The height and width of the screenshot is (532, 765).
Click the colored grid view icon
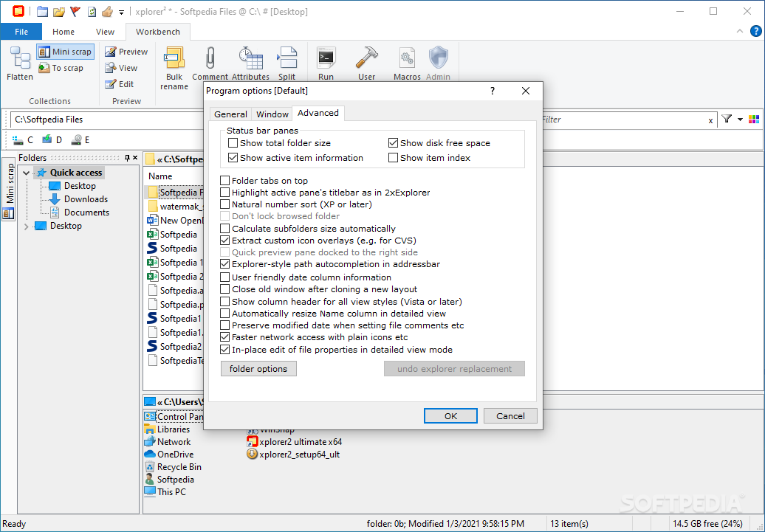point(754,119)
